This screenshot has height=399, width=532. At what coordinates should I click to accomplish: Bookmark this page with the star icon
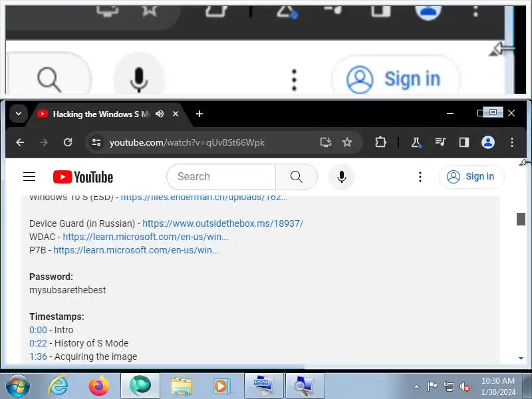tap(347, 142)
